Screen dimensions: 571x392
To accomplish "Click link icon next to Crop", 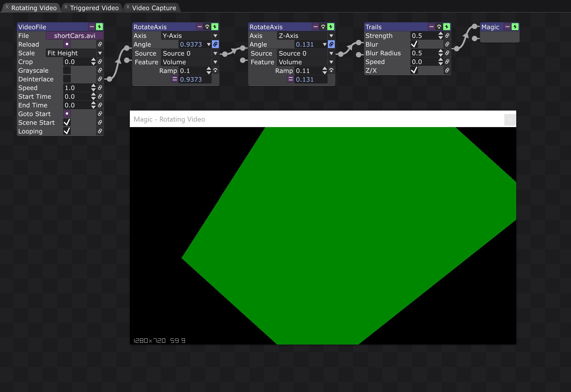I will [100, 62].
